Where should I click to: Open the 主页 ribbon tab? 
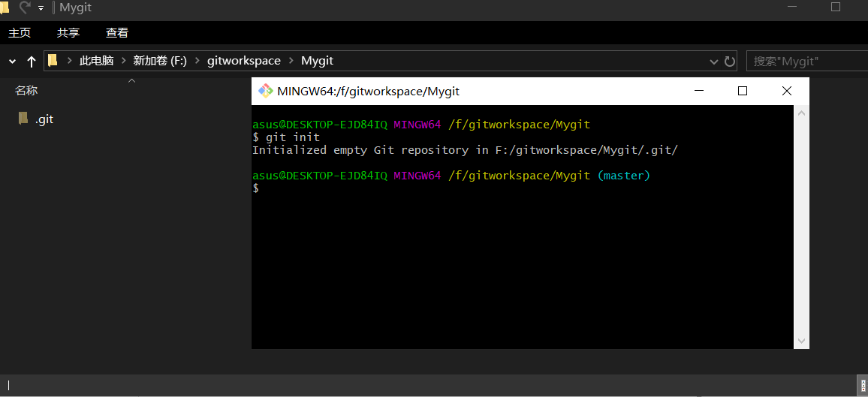(20, 33)
